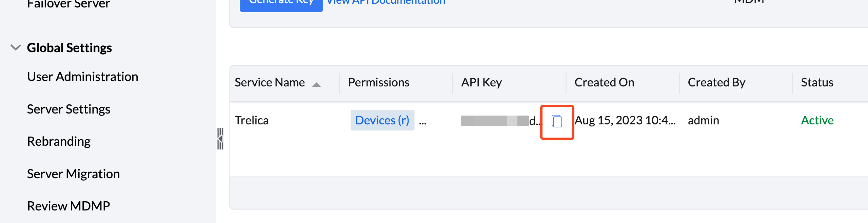Screen dimensions: 868x223
Task: Open Failover Server settings
Action: coord(68,4)
